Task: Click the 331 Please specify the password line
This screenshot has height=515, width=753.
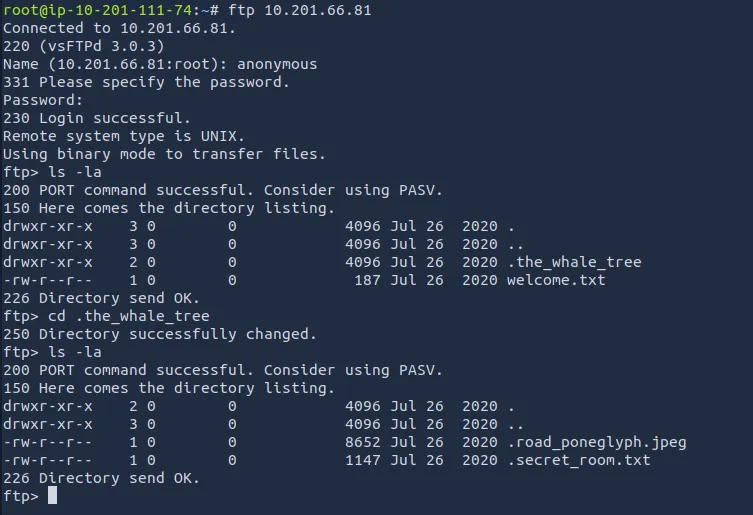Action: click(146, 82)
